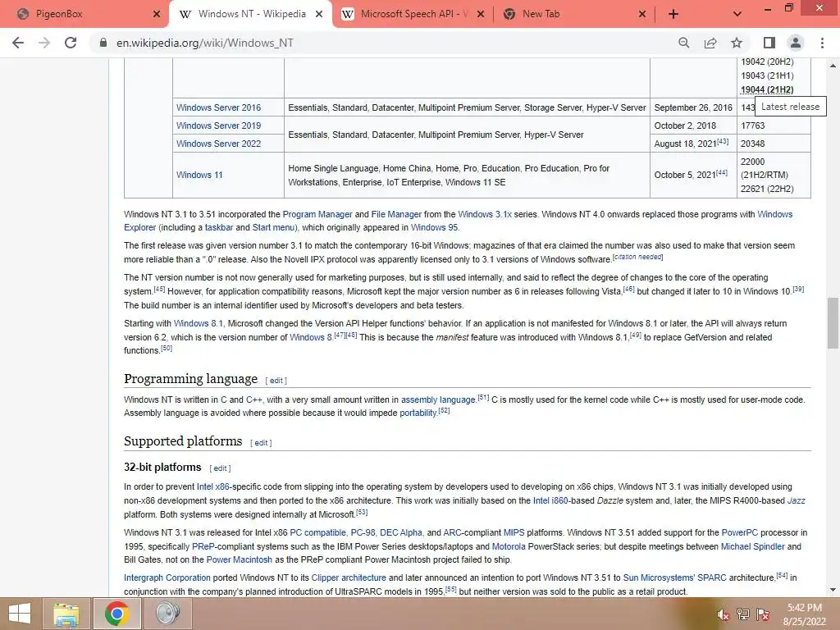
Task: Open the speaker app in taskbar
Action: pos(167,614)
